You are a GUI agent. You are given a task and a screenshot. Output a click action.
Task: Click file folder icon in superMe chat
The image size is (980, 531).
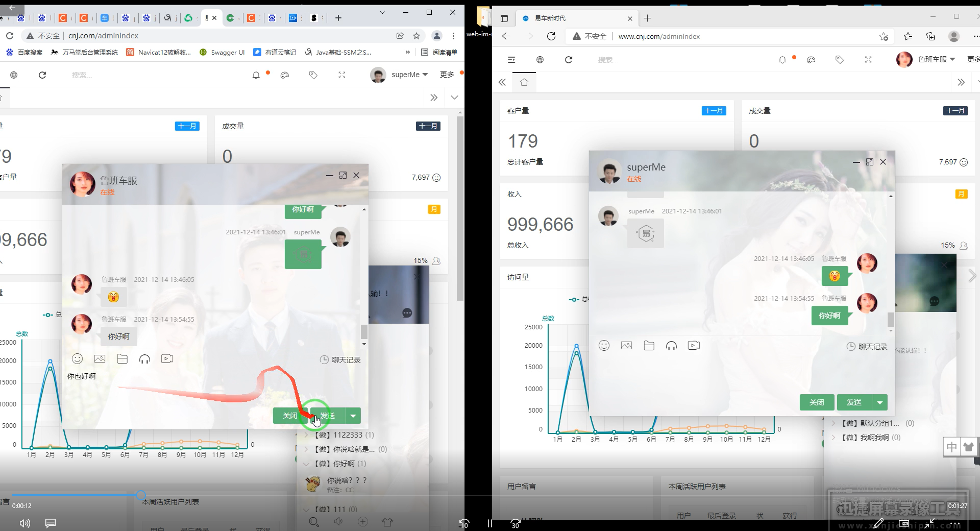tap(649, 346)
